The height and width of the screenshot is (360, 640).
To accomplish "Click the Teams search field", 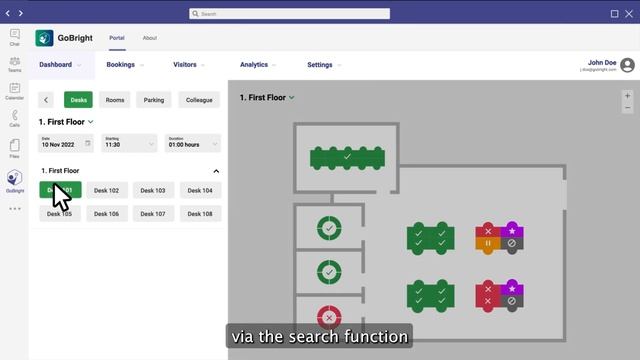I will [289, 13].
